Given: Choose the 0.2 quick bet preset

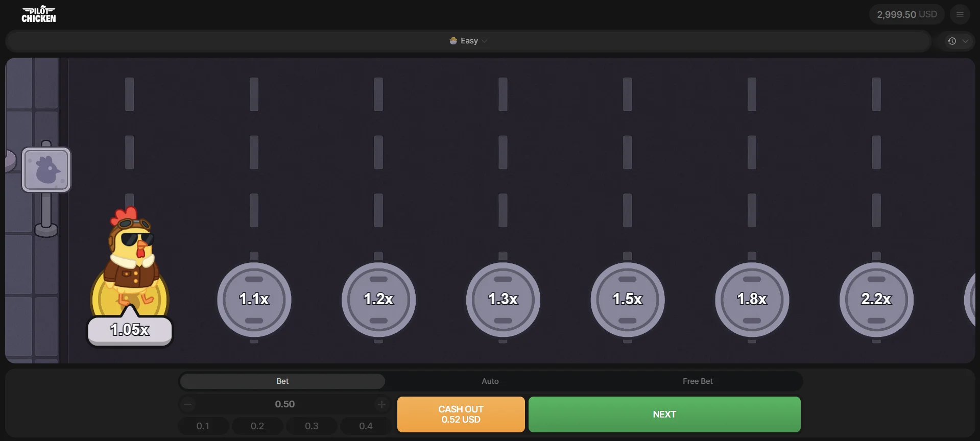Looking at the screenshot, I should pyautogui.click(x=257, y=426).
